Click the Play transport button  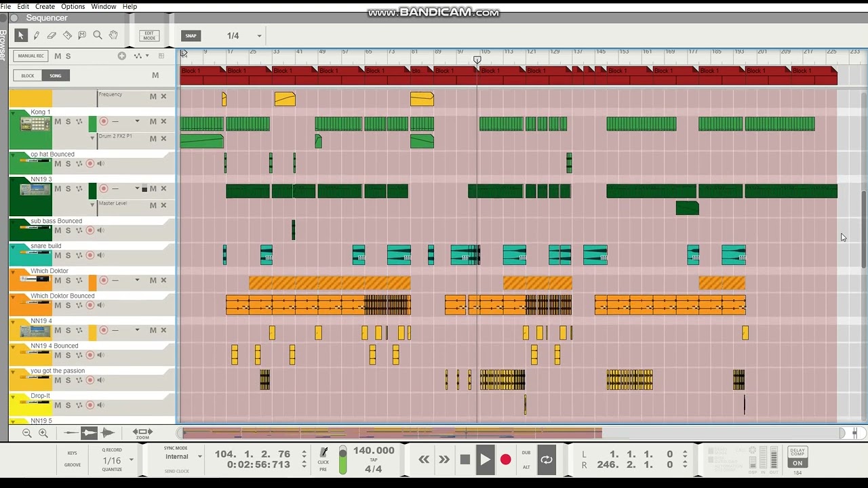tap(485, 460)
